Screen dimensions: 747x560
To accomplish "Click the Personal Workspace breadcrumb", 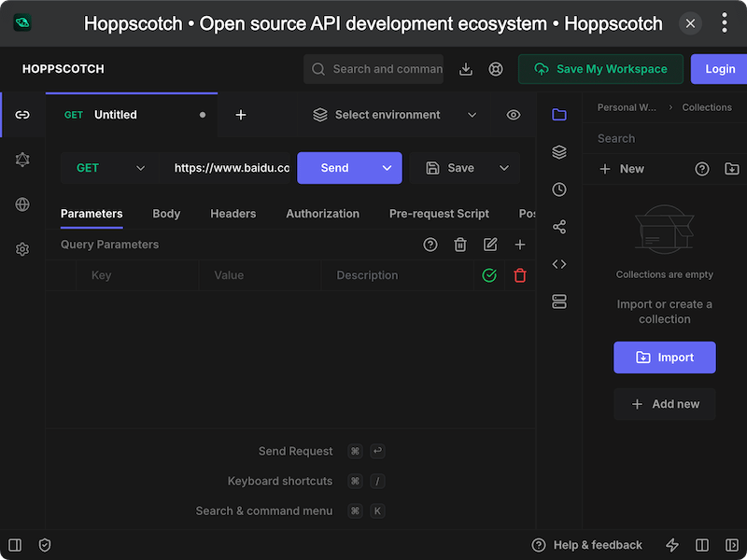I will (627, 107).
